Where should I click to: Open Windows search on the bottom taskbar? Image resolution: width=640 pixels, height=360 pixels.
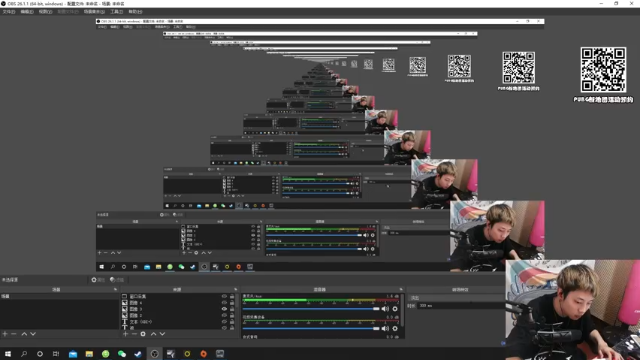[24, 354]
